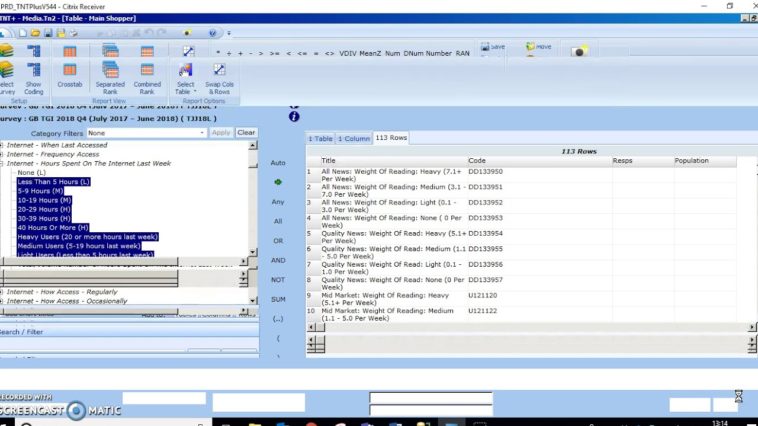This screenshot has width=758, height=426.
Task: Switch to the 1 Column tab
Action: tap(353, 138)
